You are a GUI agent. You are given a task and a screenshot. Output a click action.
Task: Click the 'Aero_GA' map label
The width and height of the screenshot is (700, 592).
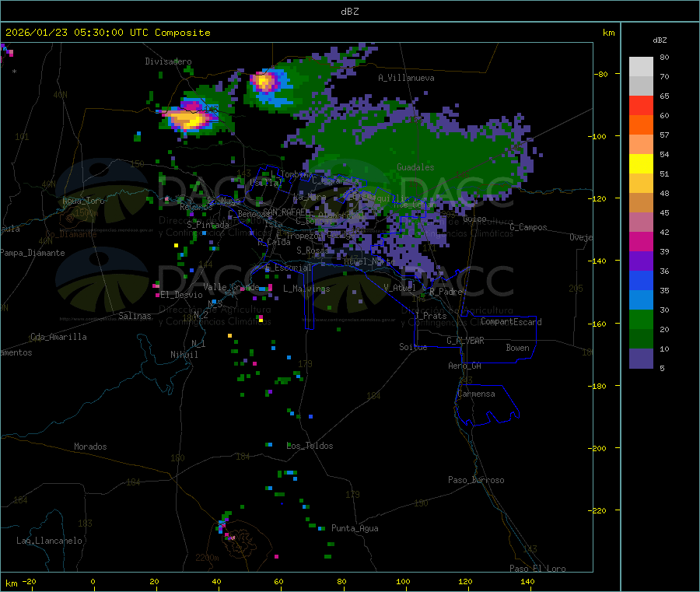point(465,366)
